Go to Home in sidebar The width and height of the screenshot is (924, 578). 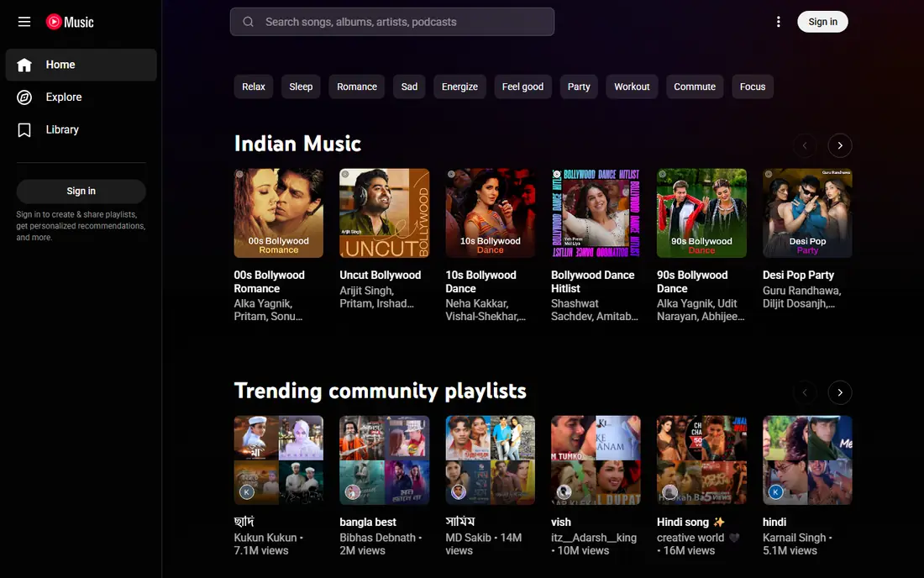coord(81,65)
